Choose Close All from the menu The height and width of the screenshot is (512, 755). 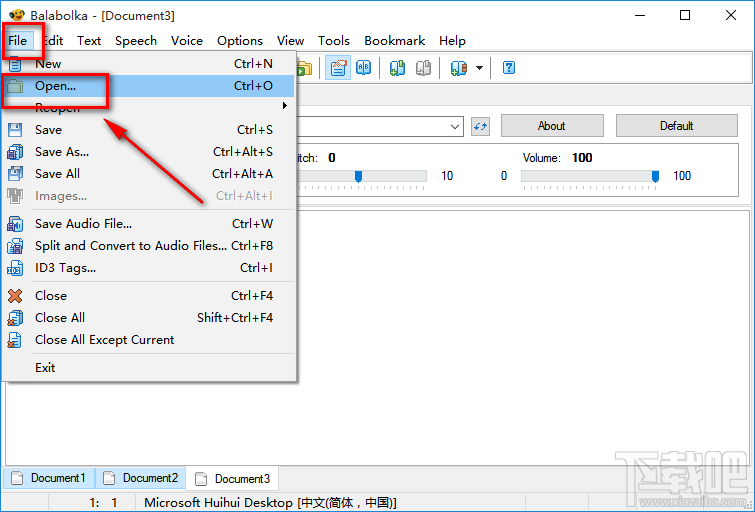(x=149, y=318)
